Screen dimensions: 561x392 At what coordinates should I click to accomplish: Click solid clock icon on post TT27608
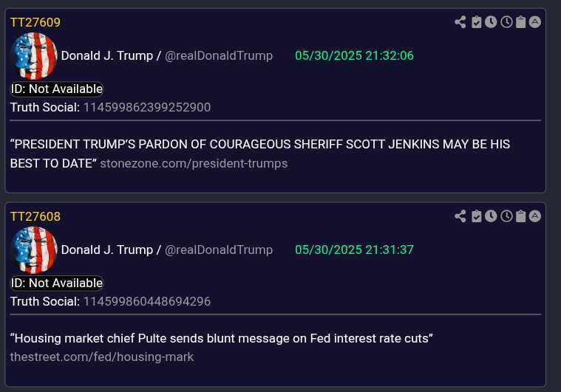pyautogui.click(x=491, y=216)
